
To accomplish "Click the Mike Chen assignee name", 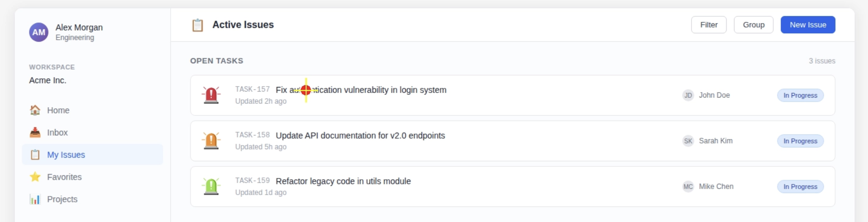I will (716, 186).
